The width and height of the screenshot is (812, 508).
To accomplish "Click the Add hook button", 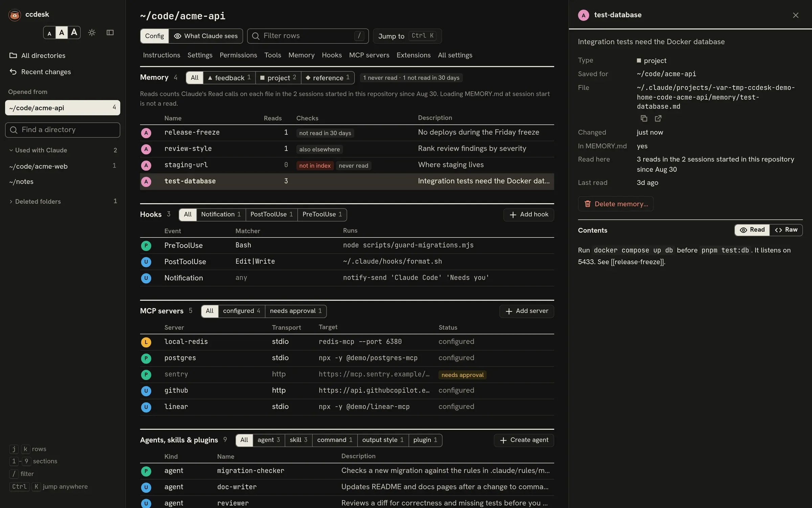I will pos(528,215).
